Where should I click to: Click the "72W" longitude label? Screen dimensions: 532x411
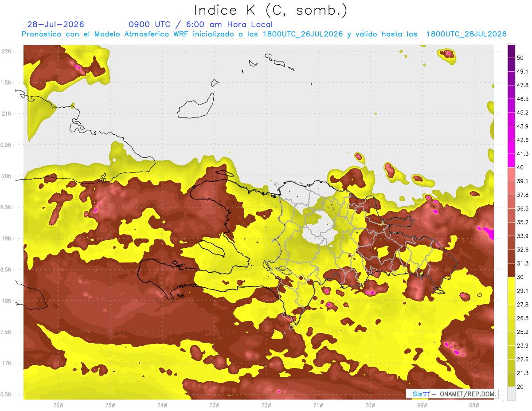pos(266,405)
